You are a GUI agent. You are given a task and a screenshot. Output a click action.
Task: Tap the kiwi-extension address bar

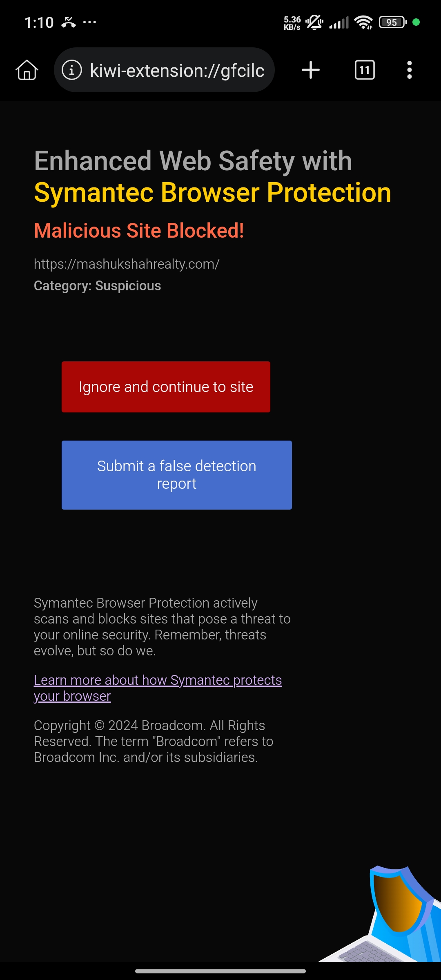coord(164,70)
